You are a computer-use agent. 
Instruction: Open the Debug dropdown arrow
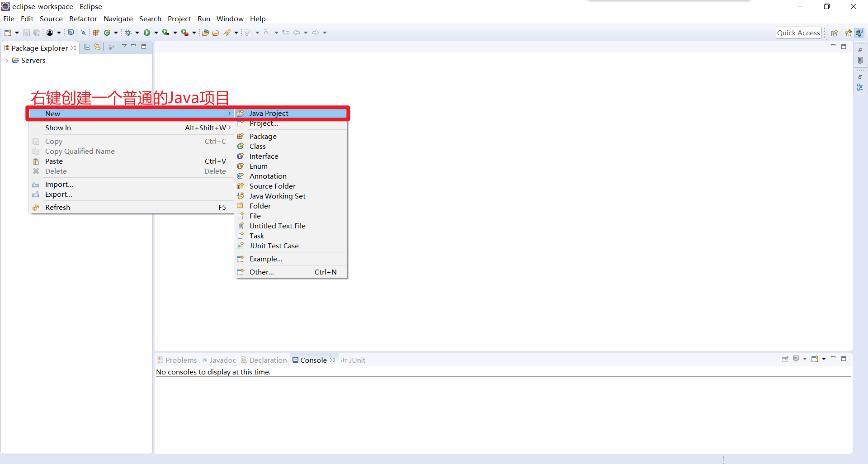point(137,33)
